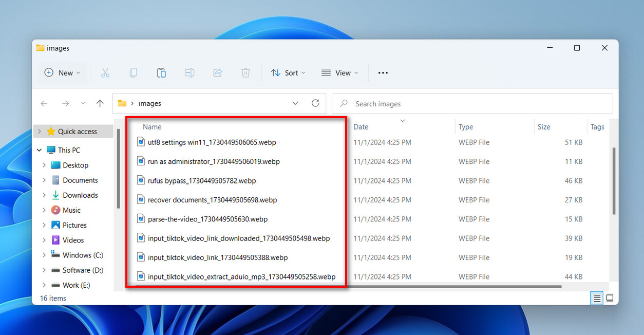The width and height of the screenshot is (644, 335).
Task: Expand the Downloads tree node
Action: (x=44, y=195)
